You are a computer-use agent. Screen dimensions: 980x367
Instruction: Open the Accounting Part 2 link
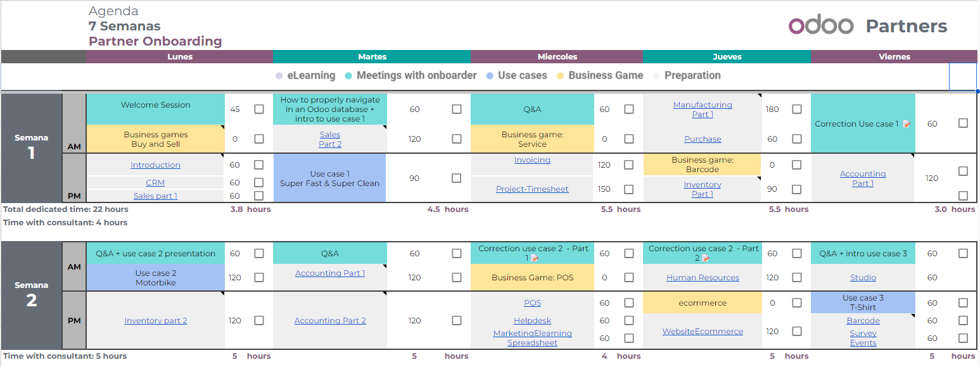point(330,321)
